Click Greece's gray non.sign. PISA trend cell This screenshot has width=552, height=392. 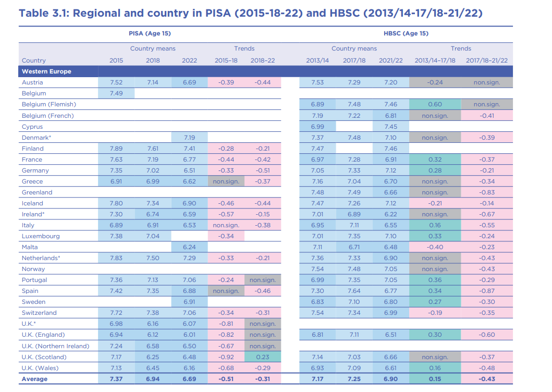226,181
